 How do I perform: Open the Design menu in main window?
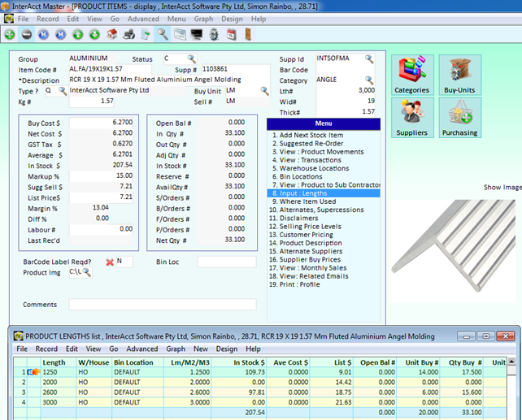click(x=232, y=19)
